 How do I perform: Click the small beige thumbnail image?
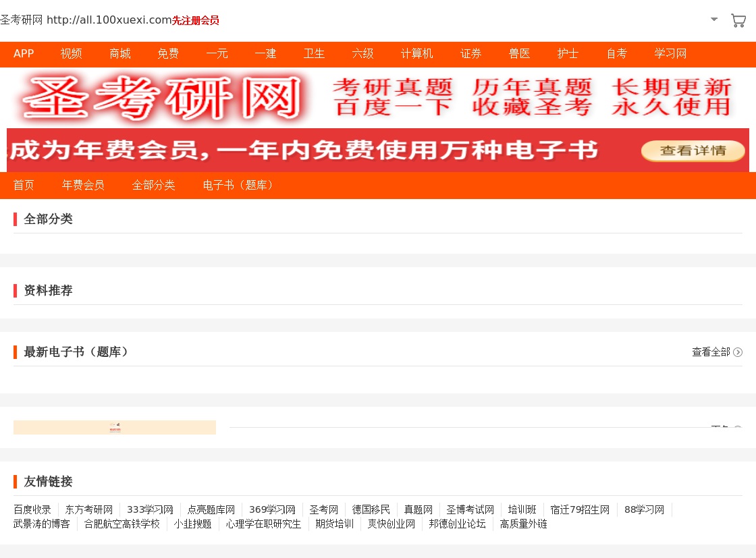click(115, 427)
